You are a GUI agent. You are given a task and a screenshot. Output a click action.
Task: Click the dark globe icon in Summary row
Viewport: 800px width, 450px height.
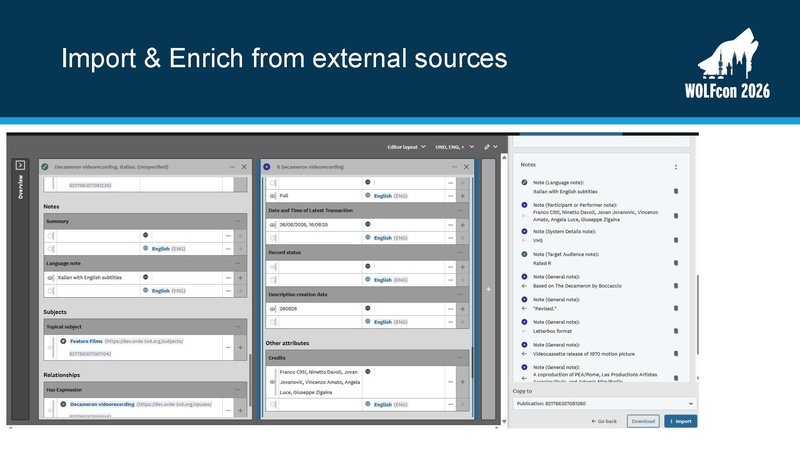(x=145, y=235)
